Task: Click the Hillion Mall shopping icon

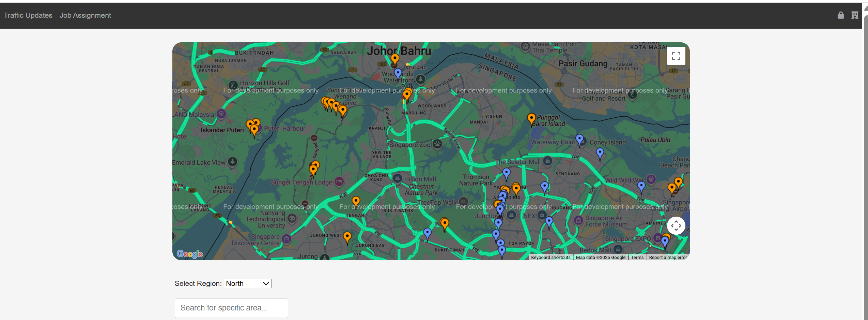Action: click(397, 178)
